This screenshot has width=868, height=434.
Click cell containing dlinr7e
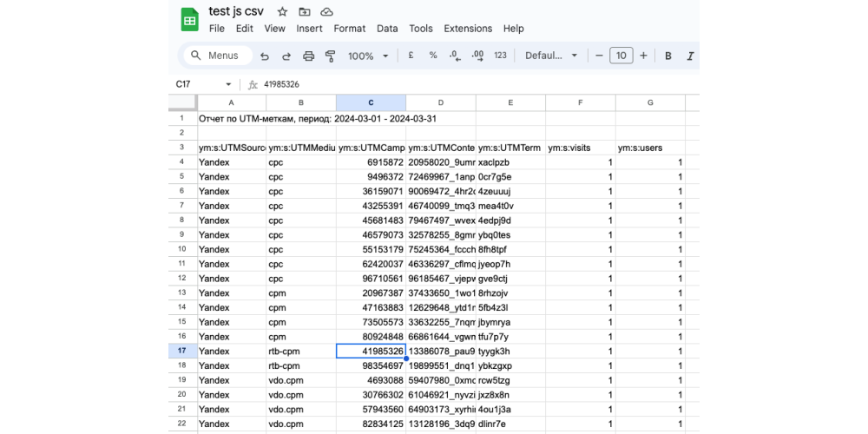(510, 423)
